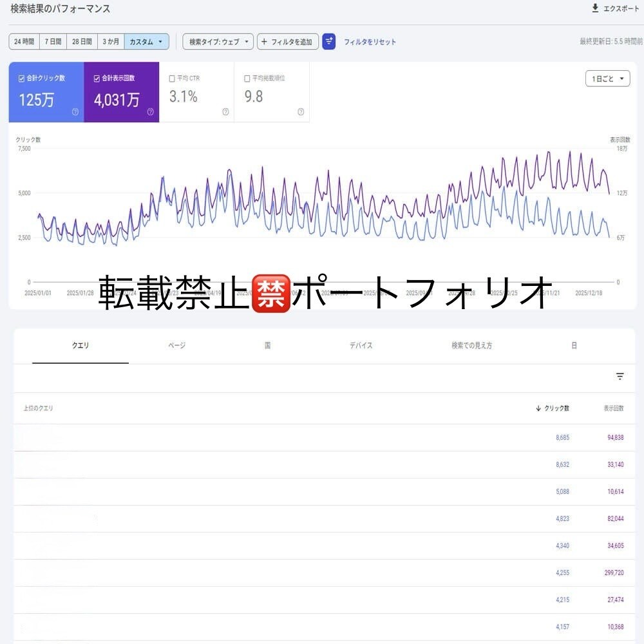Switch to the 検索での見え方 tab
The height and width of the screenshot is (644, 644).
tap(471, 345)
